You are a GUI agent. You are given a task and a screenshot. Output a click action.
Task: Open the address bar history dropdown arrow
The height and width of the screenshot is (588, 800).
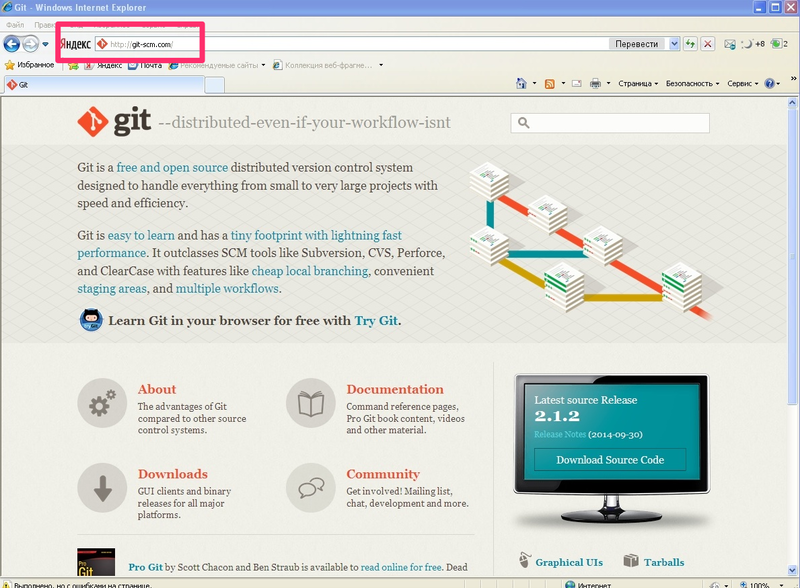click(x=674, y=44)
